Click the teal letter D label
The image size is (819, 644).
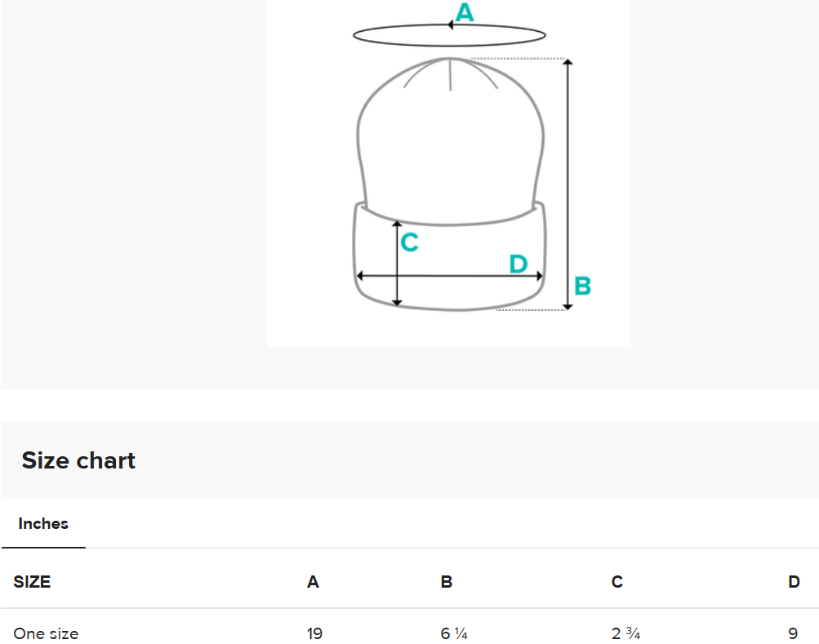[x=519, y=264]
